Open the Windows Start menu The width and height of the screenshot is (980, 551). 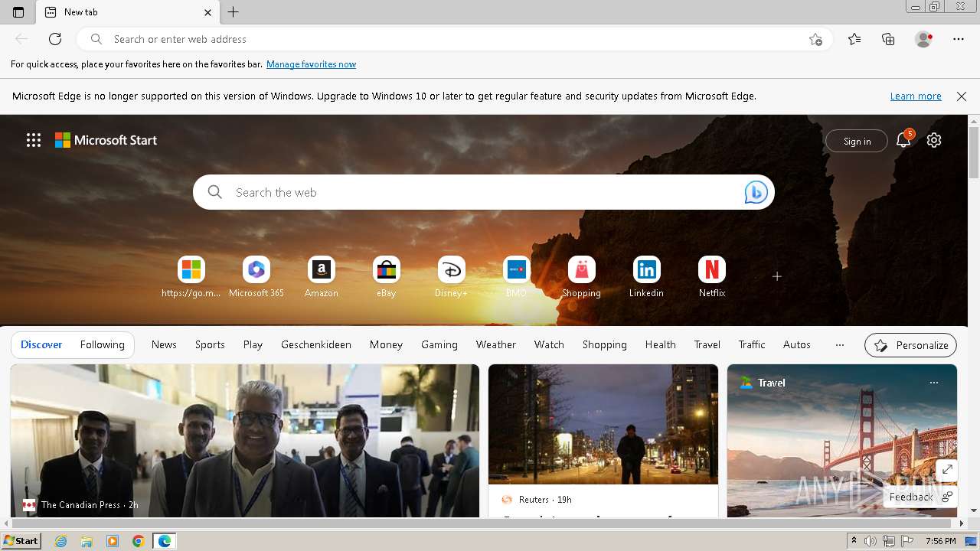[x=21, y=541]
